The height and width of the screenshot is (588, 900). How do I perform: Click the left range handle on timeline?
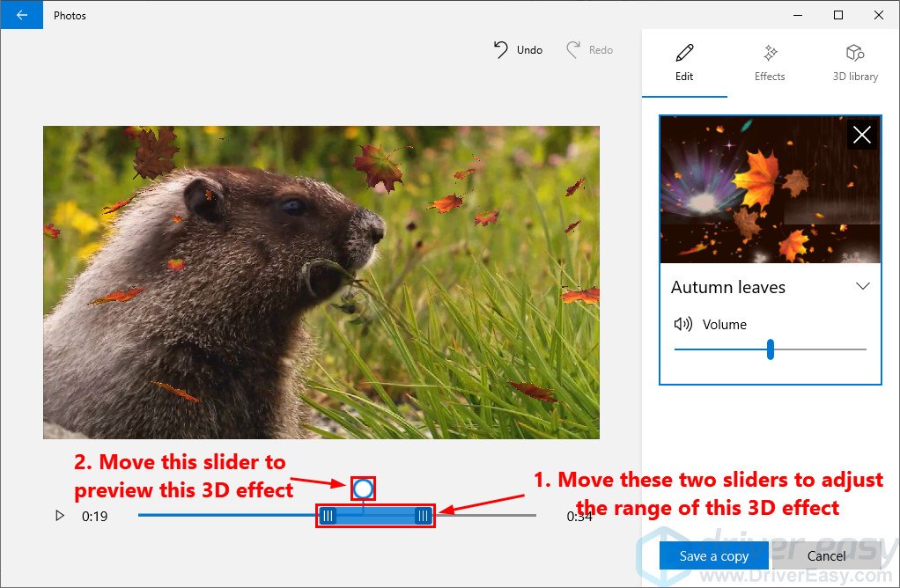328,516
